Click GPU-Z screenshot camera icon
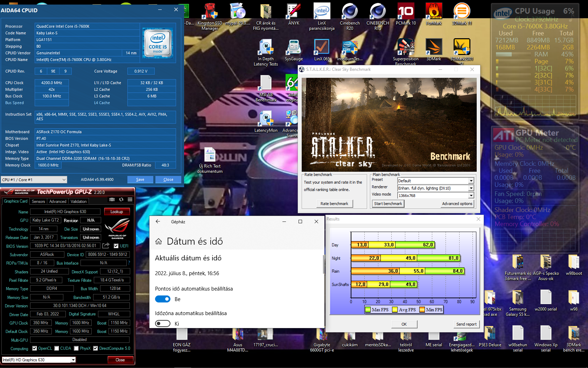Viewport: 588px width, 368px height. click(112, 199)
